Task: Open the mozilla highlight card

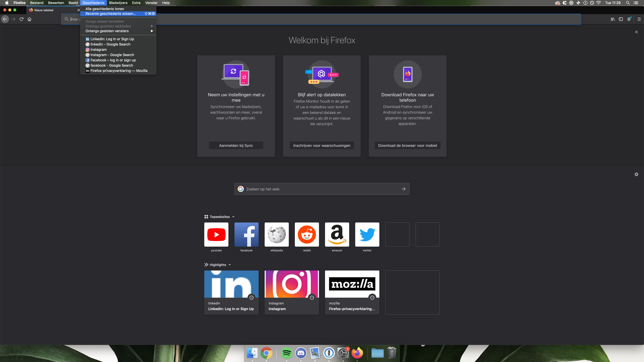Action: (x=352, y=292)
